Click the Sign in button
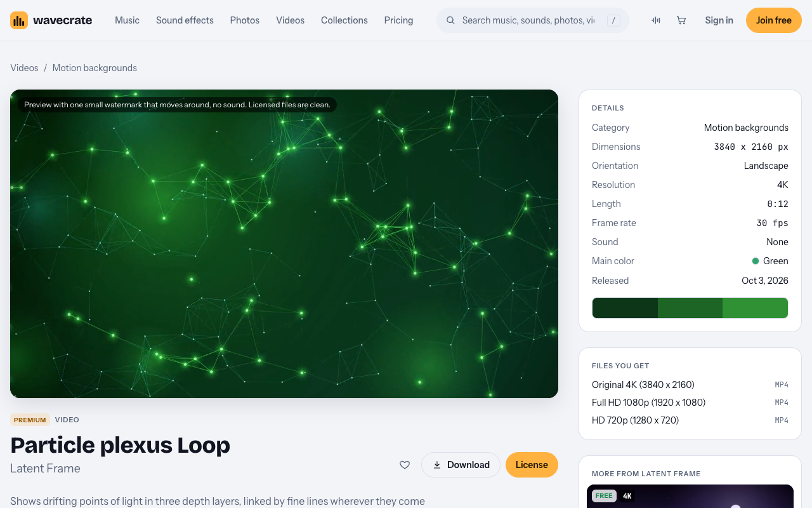The height and width of the screenshot is (508, 812). click(x=719, y=20)
